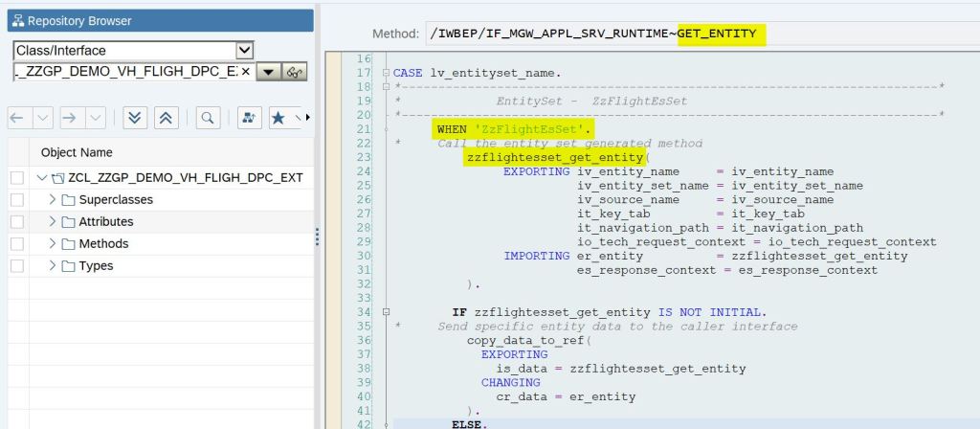The height and width of the screenshot is (429, 980).
Task: Clear the class name with the X icon
Action: point(246,72)
